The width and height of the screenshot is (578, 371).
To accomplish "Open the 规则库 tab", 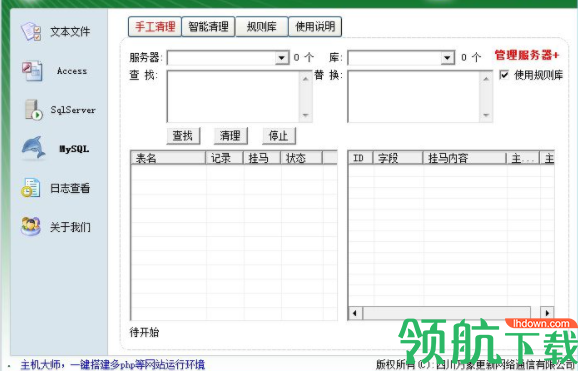I will click(x=261, y=27).
